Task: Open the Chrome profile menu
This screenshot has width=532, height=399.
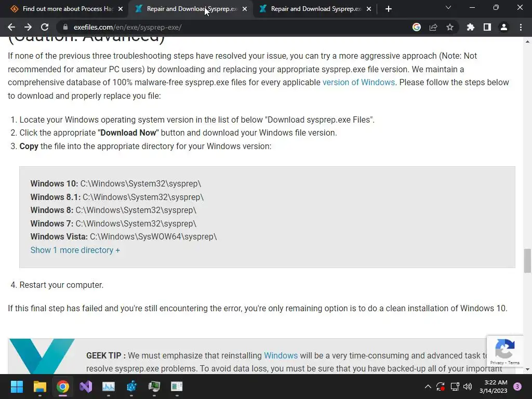Action: pos(504,27)
